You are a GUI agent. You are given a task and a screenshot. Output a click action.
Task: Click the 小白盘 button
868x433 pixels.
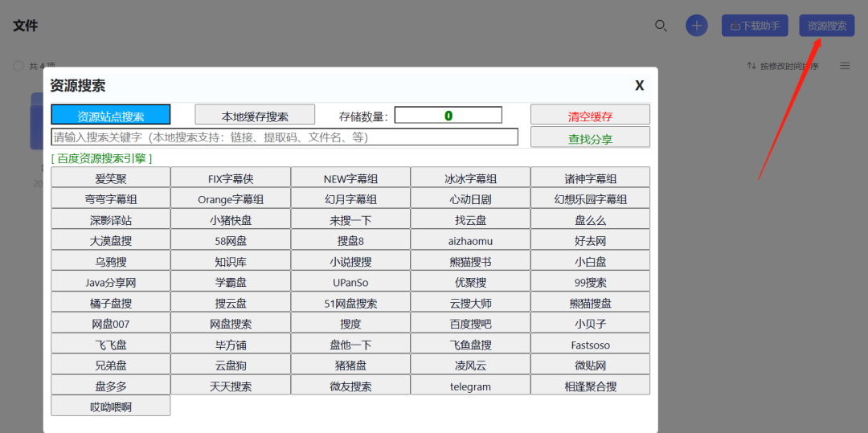tap(590, 260)
